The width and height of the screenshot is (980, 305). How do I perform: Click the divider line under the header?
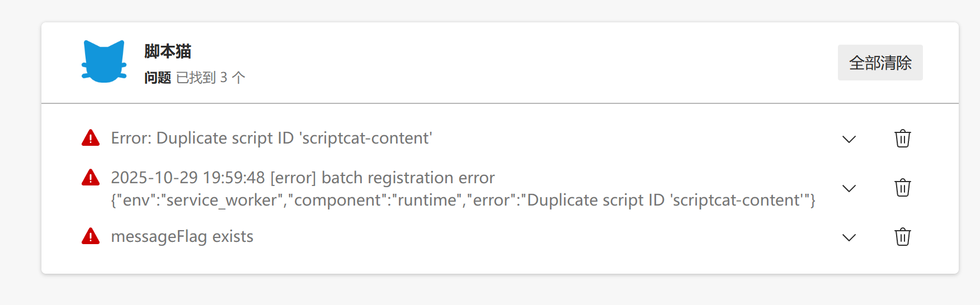(500, 103)
